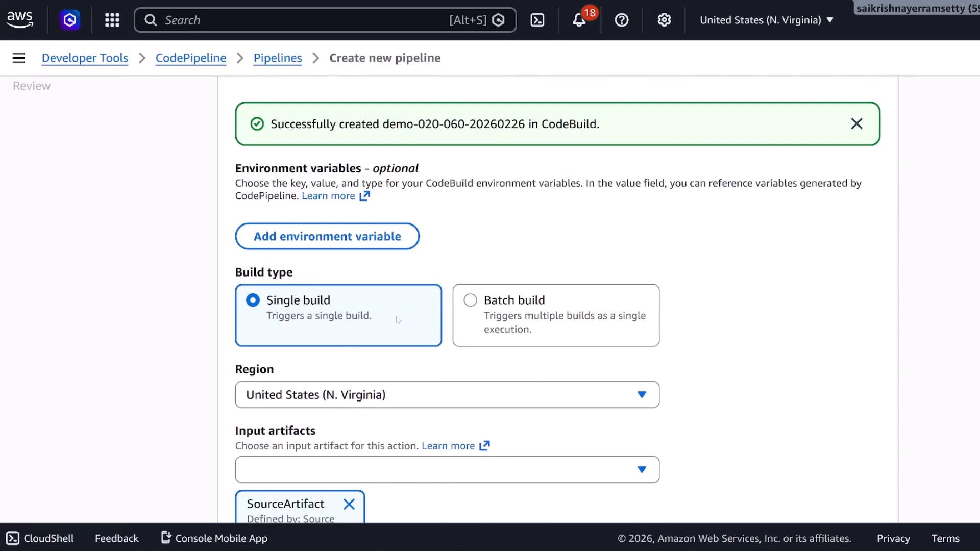The width and height of the screenshot is (980, 551).
Task: Open the Console Mobile App link
Action: pyautogui.click(x=214, y=538)
